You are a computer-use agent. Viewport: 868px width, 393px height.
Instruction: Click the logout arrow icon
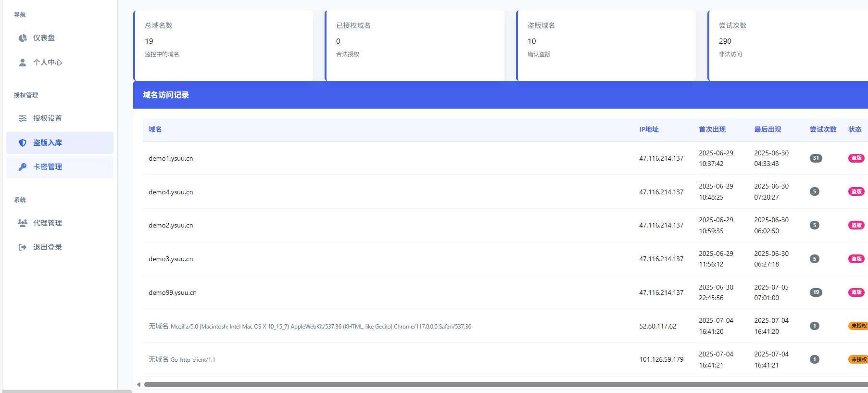point(23,247)
